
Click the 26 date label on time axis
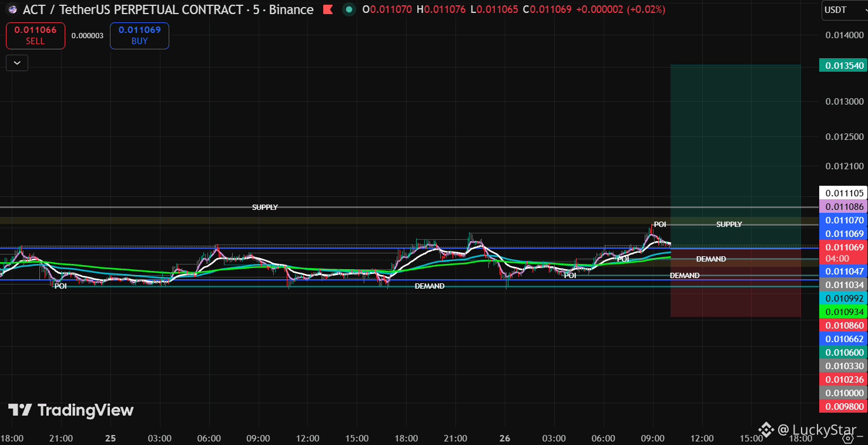tap(505, 439)
